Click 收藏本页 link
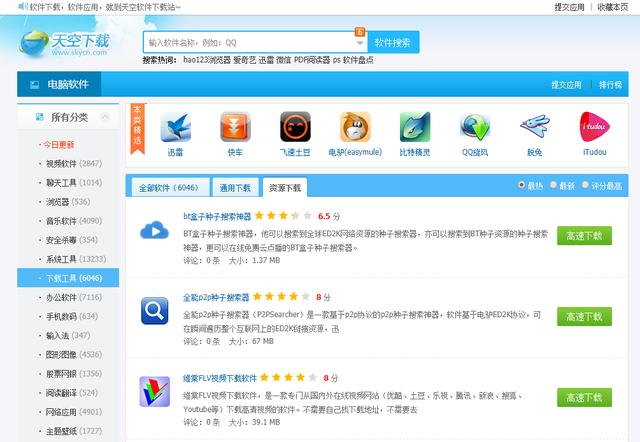Image resolution: width=640 pixels, height=442 pixels. [x=613, y=7]
